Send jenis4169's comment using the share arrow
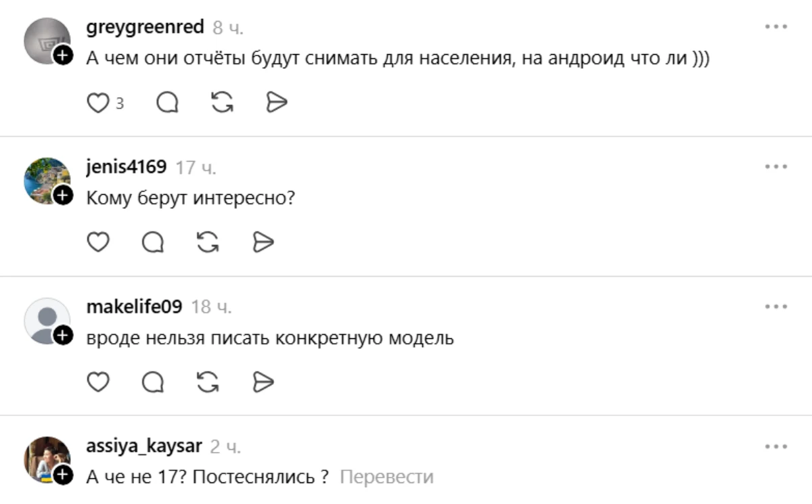 [263, 241]
